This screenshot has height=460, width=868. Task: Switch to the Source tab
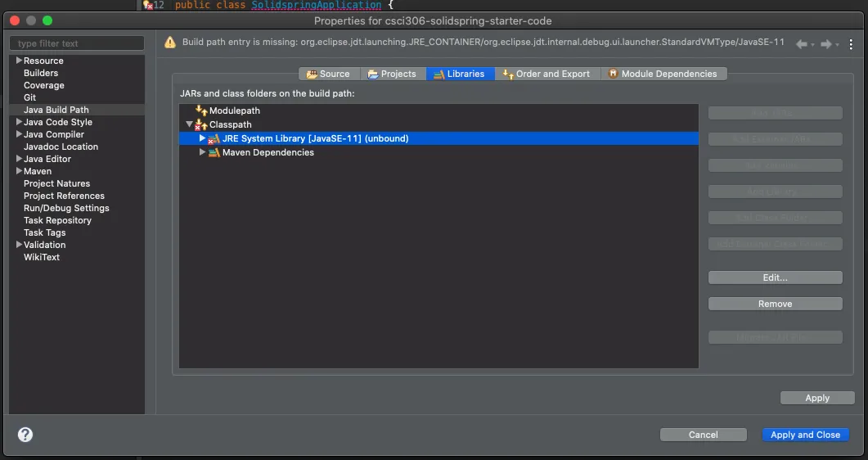point(328,74)
